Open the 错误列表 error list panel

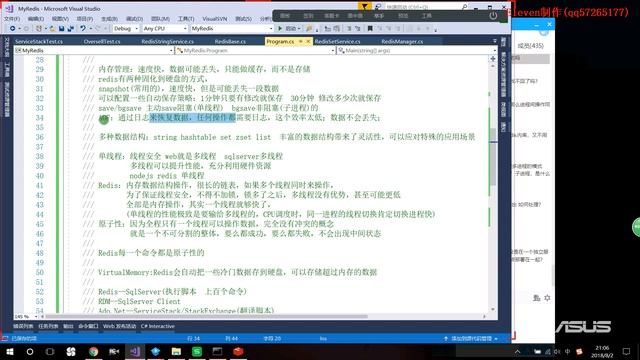23,326
